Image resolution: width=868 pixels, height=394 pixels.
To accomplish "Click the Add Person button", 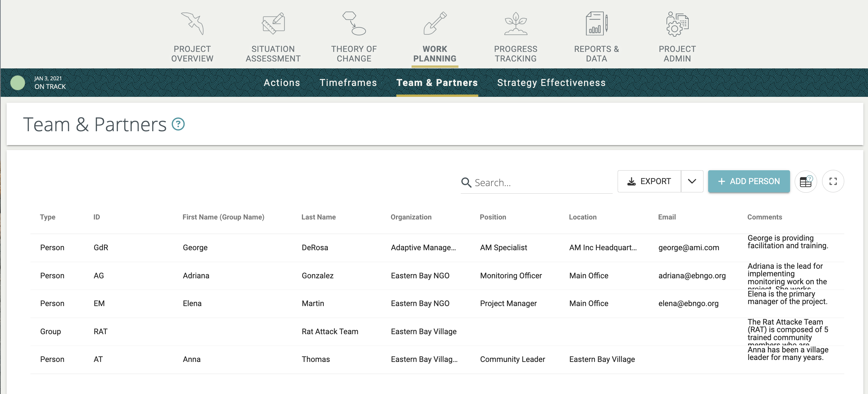I will (x=749, y=181).
